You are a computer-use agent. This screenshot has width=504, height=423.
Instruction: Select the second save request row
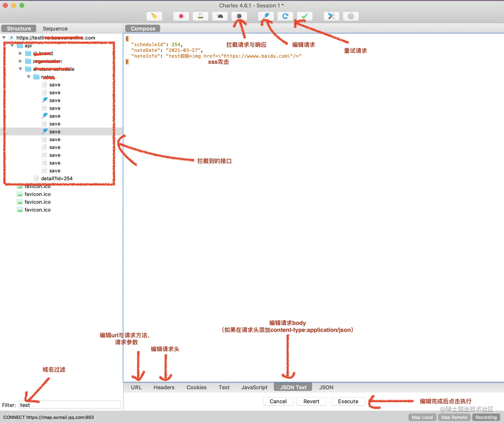[x=55, y=92]
